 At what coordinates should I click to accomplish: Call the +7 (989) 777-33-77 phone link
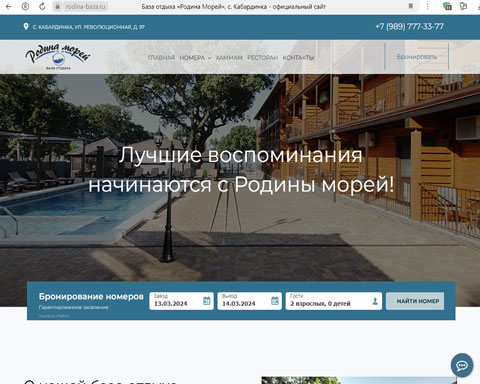coord(409,26)
